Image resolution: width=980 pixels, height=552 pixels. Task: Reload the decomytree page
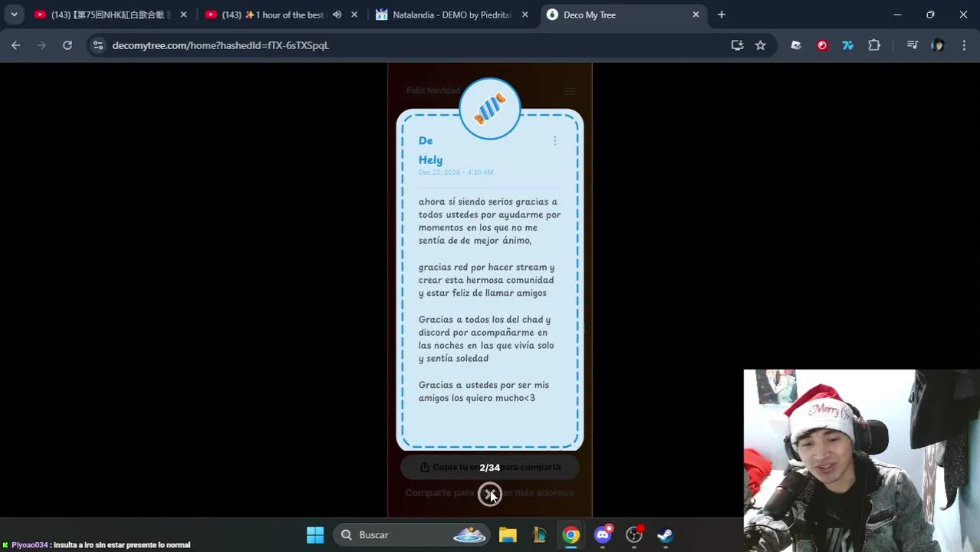point(67,45)
